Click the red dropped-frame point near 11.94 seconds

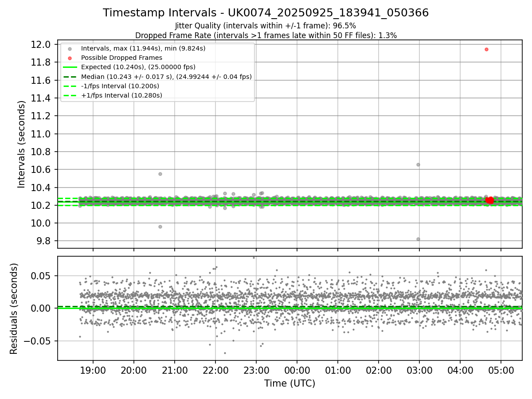coord(486,49)
